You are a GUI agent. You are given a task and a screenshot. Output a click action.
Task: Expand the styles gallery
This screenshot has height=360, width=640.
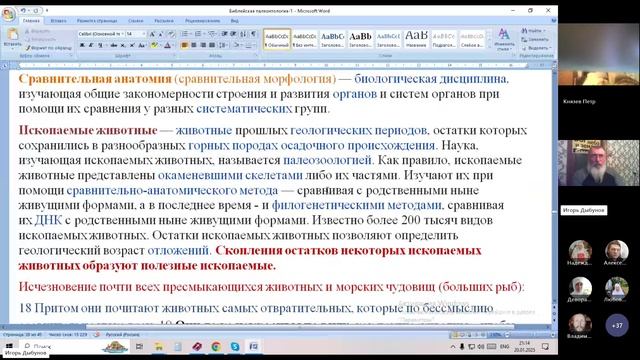(489, 47)
